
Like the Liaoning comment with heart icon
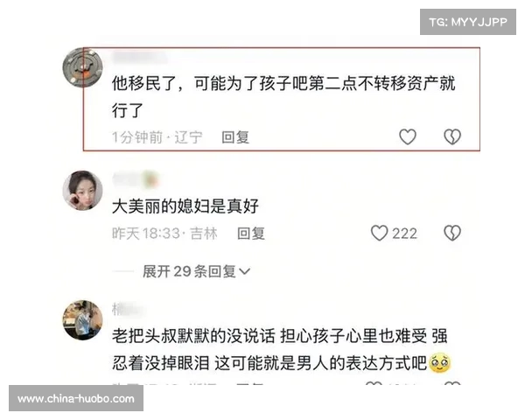408,137
